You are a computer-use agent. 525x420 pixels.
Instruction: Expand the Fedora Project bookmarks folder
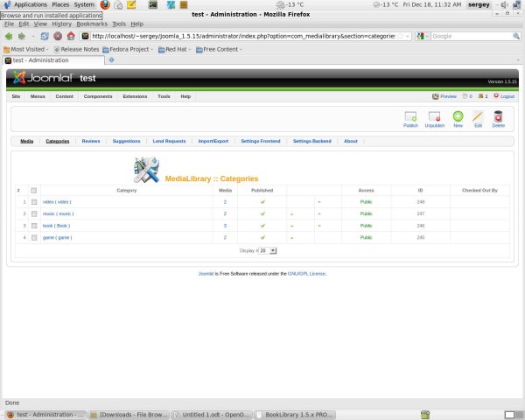[128, 49]
